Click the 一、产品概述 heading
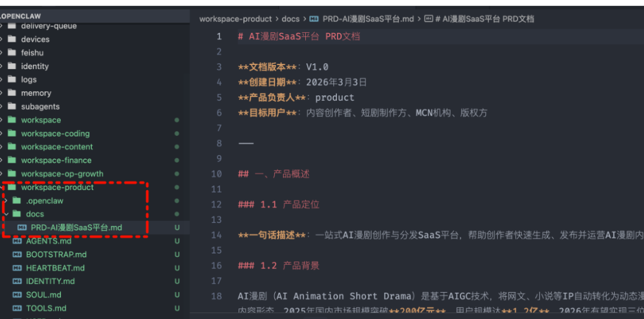 point(274,174)
